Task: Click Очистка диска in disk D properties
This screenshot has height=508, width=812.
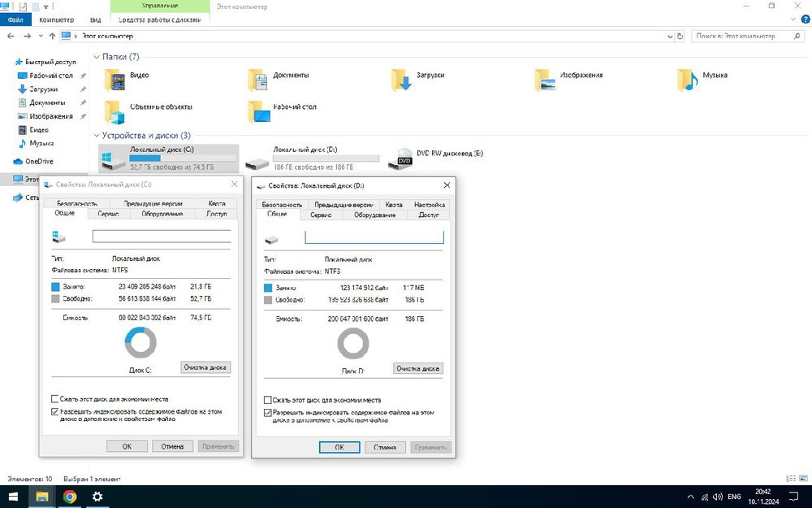Action: (x=418, y=368)
